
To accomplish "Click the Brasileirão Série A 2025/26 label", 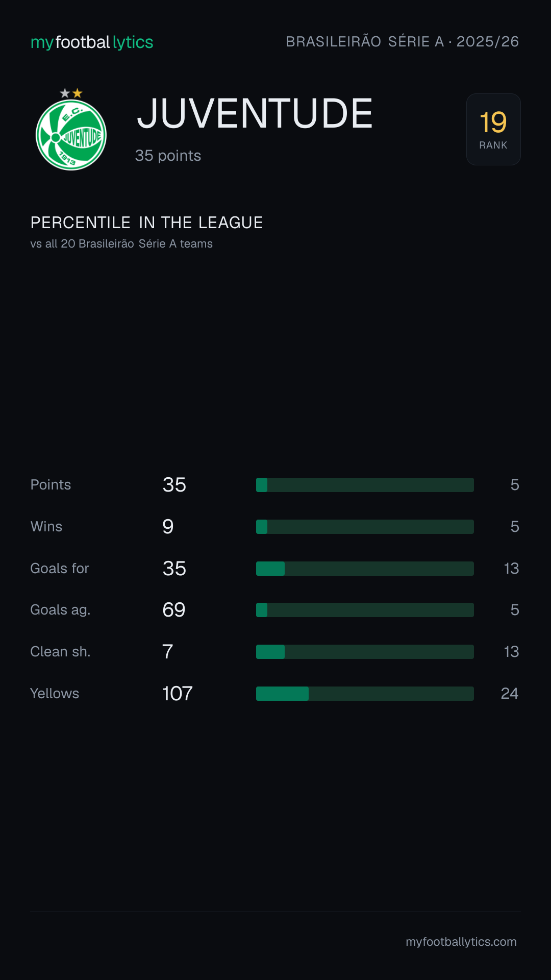I will point(403,41).
